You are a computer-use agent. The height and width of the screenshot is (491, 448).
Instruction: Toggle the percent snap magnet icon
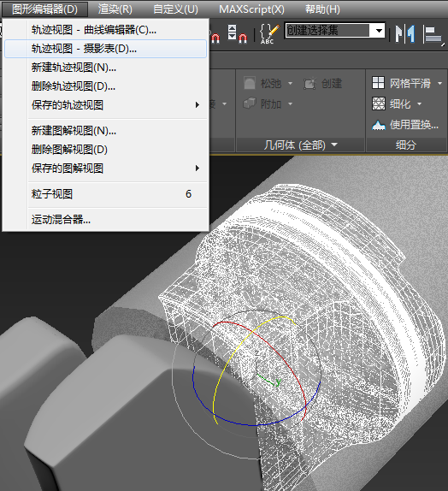click(215, 38)
